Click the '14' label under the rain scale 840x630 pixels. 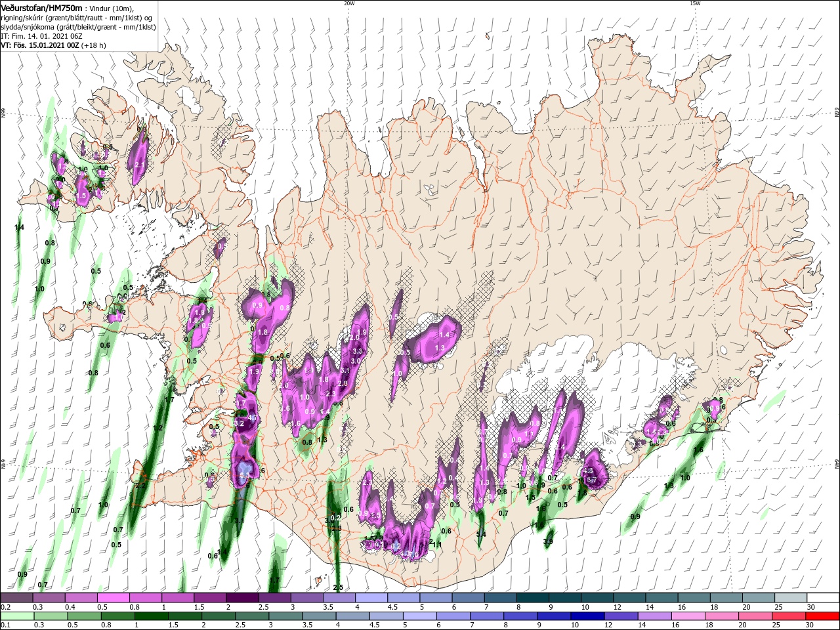tap(642, 625)
